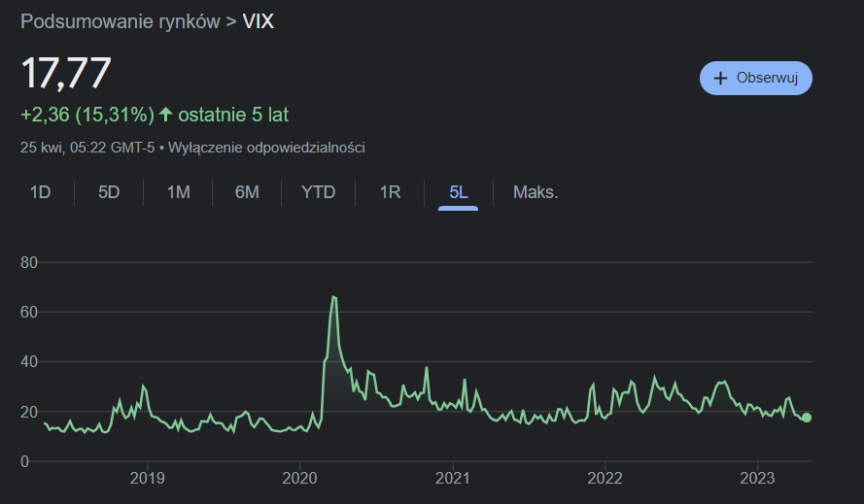
Task: Show the Maks. full history range
Action: pos(536,192)
